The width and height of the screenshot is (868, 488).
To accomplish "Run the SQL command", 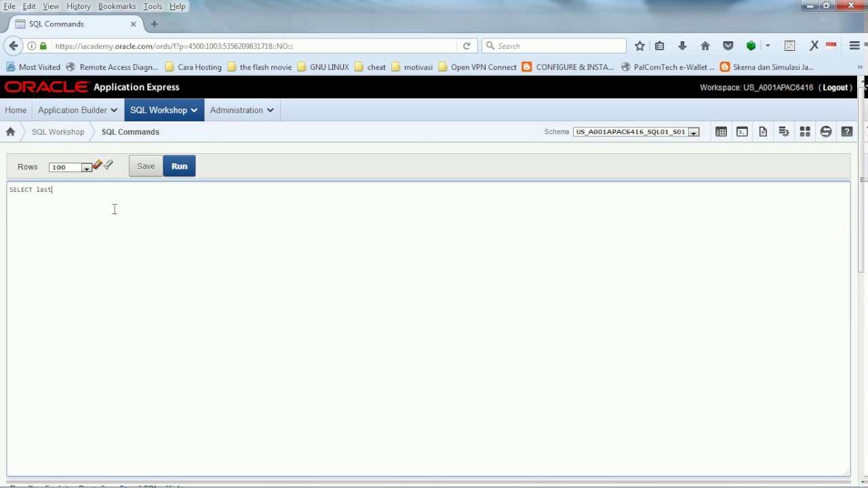I will pyautogui.click(x=179, y=166).
